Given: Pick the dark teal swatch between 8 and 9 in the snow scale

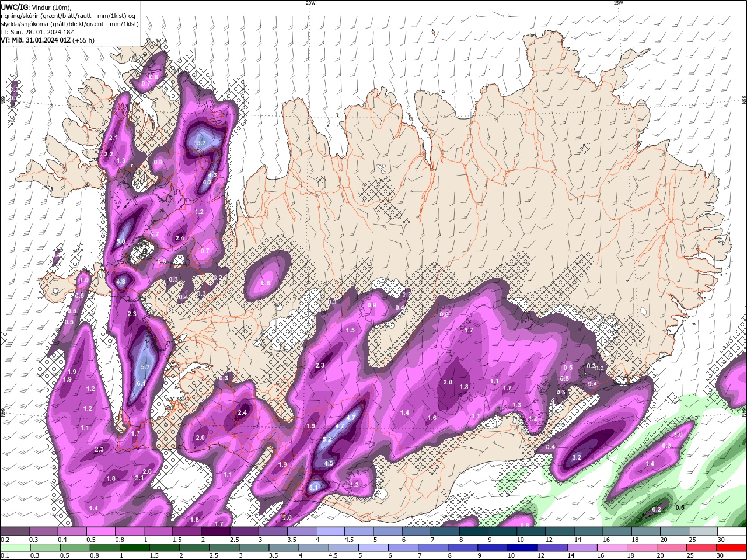Looking at the screenshot, I should click(x=473, y=531).
